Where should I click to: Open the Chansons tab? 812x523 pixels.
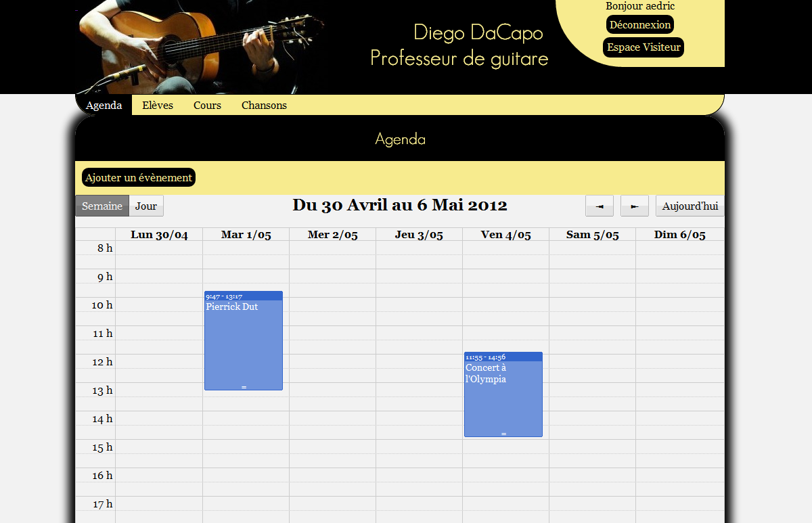click(264, 106)
